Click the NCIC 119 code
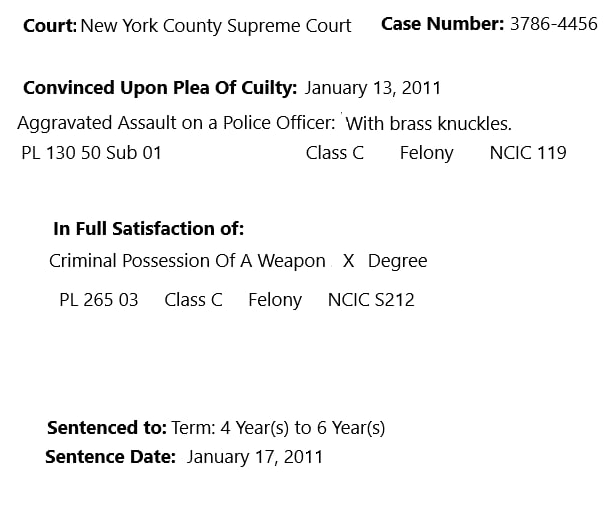The image size is (614, 510). [528, 153]
